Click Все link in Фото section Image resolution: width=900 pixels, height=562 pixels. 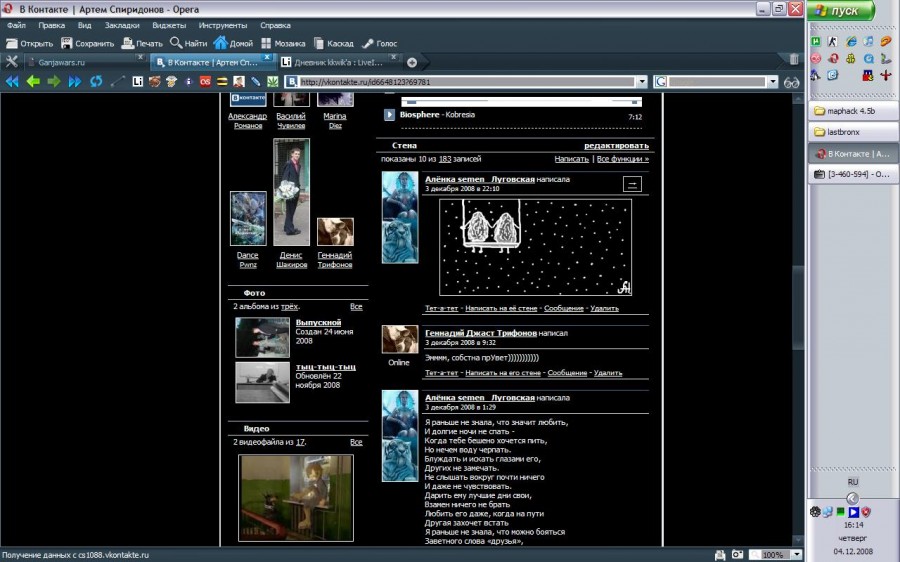[x=356, y=307]
